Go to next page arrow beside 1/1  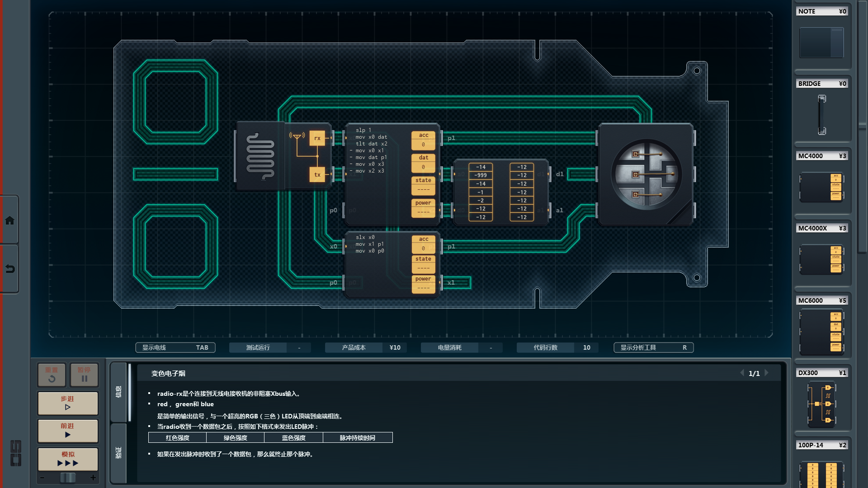click(767, 373)
